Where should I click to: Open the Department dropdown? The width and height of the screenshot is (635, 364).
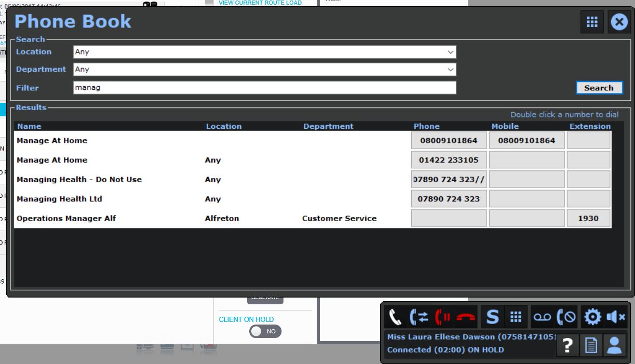tap(265, 69)
